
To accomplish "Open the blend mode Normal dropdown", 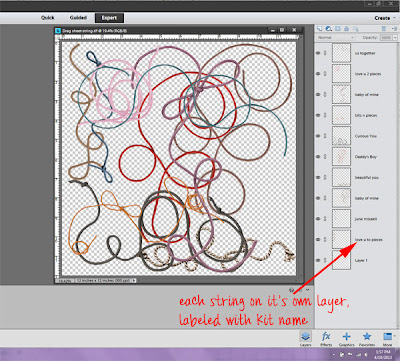I will coord(336,38).
